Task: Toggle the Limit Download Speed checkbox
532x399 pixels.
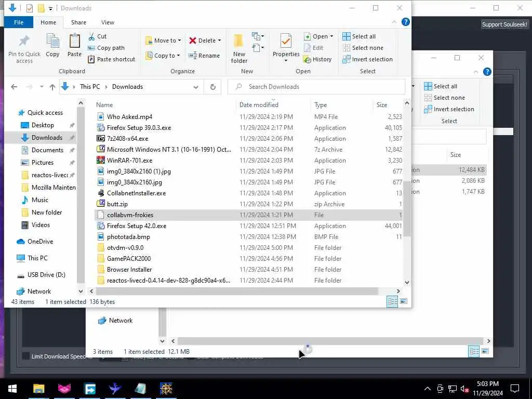Action: [x=26, y=356]
